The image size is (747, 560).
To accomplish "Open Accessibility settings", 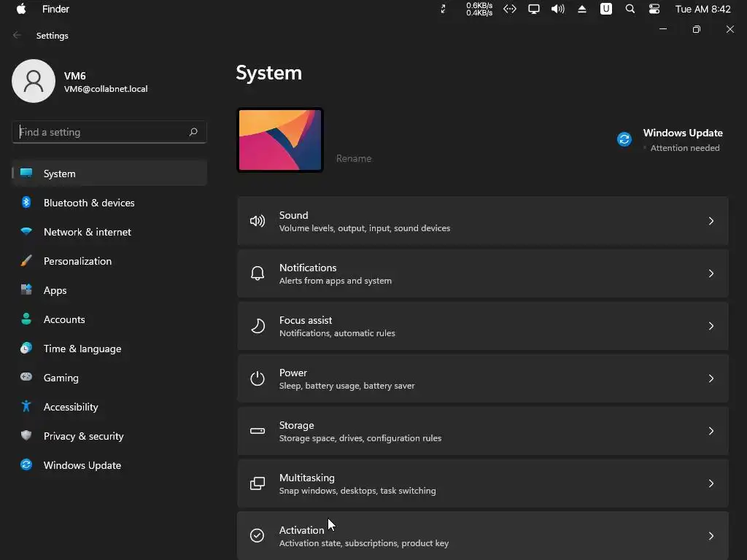I will tap(109, 407).
